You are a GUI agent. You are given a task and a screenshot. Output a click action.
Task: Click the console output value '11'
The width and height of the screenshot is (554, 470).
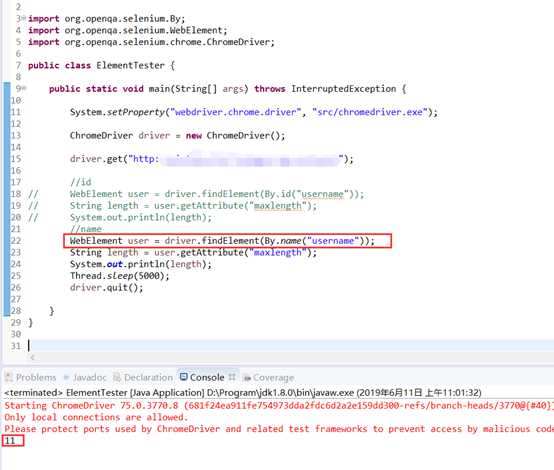click(x=10, y=441)
